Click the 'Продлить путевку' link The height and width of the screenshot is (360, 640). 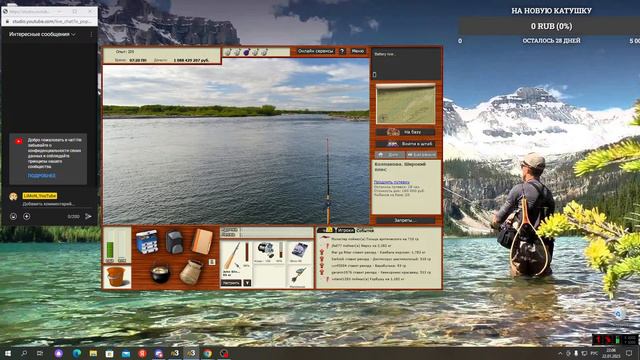point(391,182)
